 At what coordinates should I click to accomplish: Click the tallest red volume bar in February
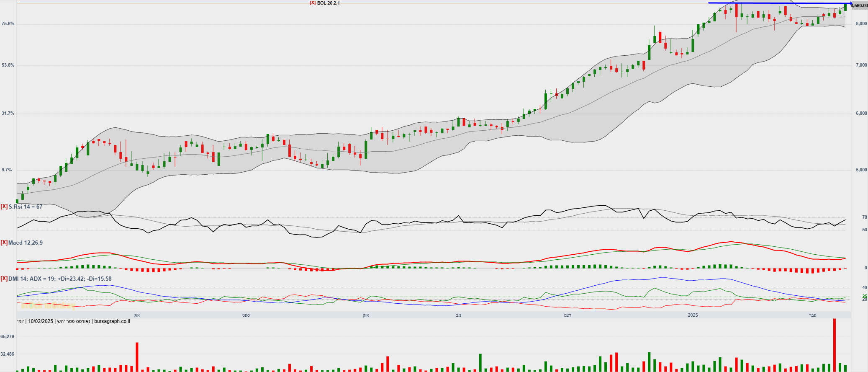tap(835, 345)
